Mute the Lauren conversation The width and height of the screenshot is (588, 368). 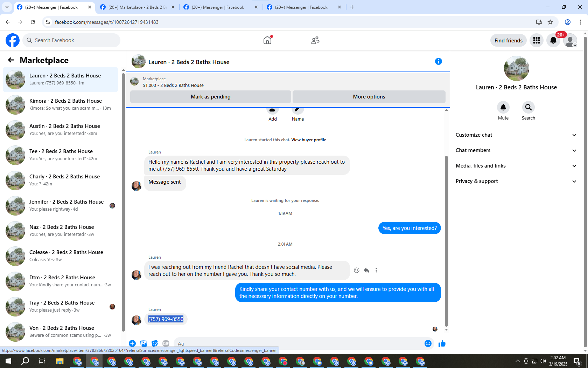tap(503, 107)
